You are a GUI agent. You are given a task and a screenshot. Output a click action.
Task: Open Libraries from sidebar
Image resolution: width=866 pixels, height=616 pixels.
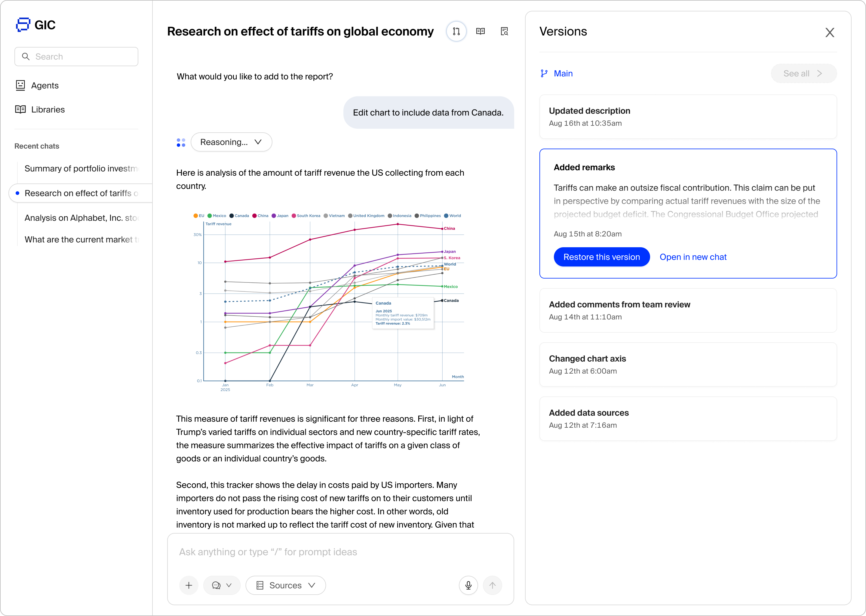40,109
